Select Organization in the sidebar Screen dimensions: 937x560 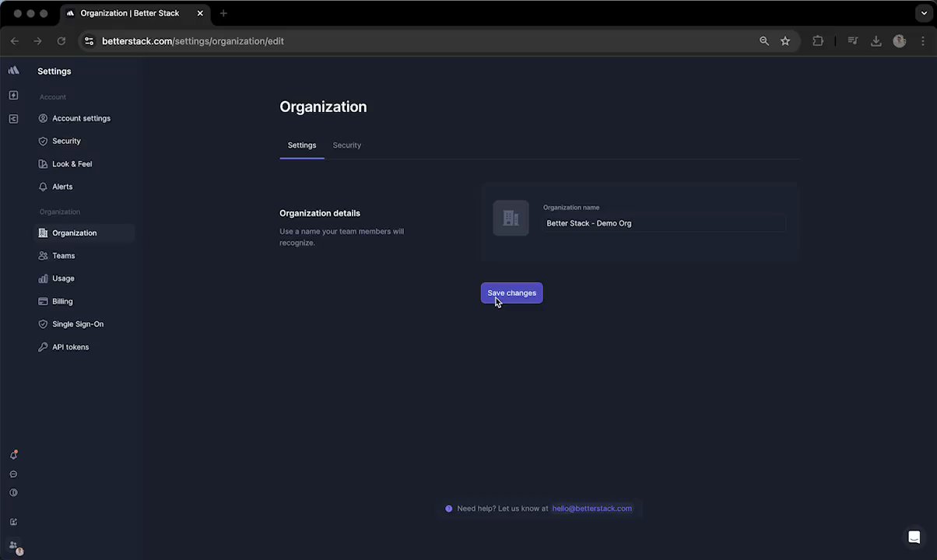coord(85,233)
